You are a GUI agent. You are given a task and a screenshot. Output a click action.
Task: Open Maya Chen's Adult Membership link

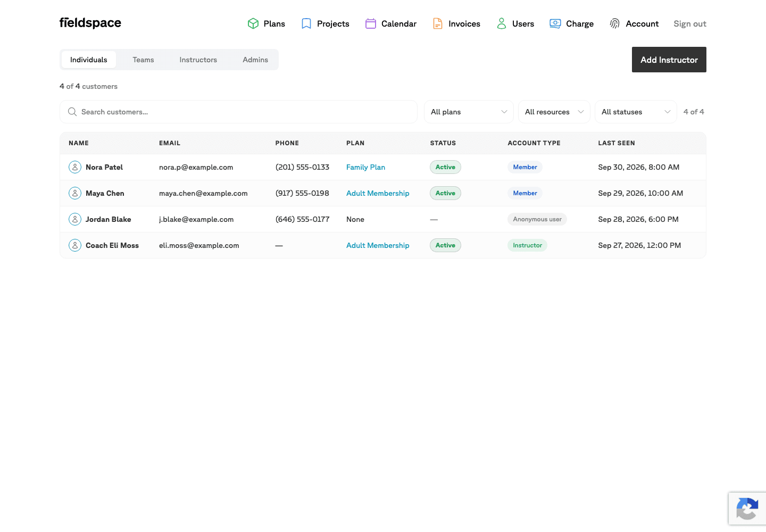click(x=378, y=193)
